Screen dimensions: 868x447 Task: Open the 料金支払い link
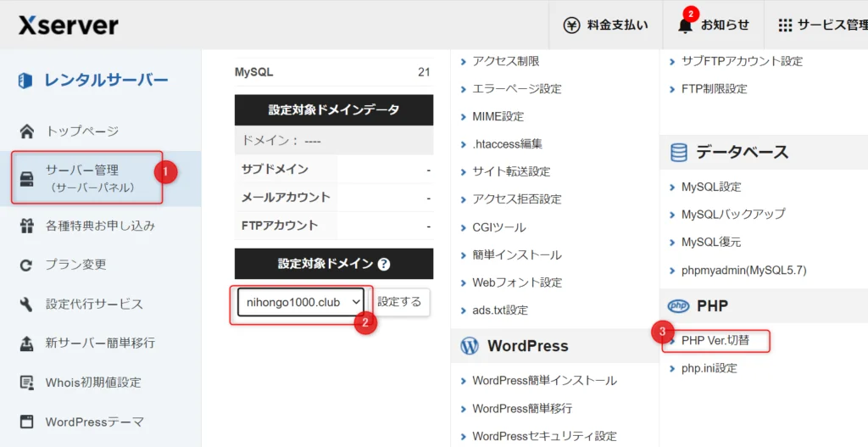point(617,25)
